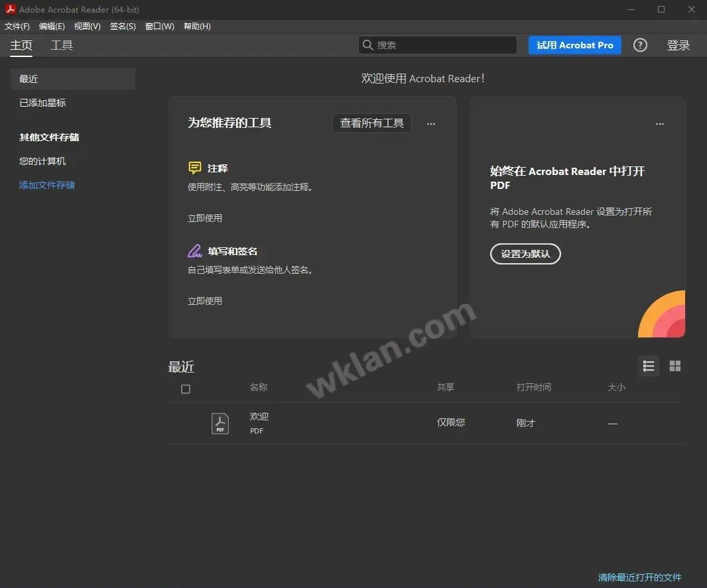Tick the select-all checkbox in 最近 list
The image size is (707, 588).
point(186,389)
